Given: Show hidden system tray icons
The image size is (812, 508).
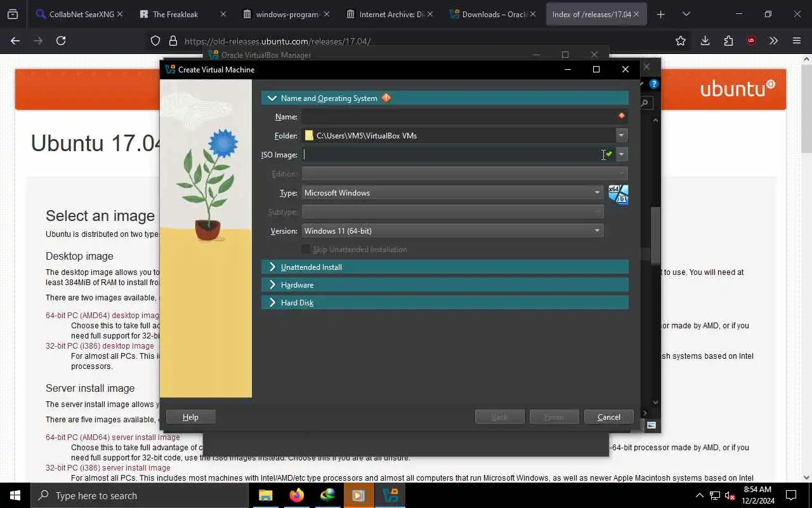Looking at the screenshot, I should pos(700,495).
